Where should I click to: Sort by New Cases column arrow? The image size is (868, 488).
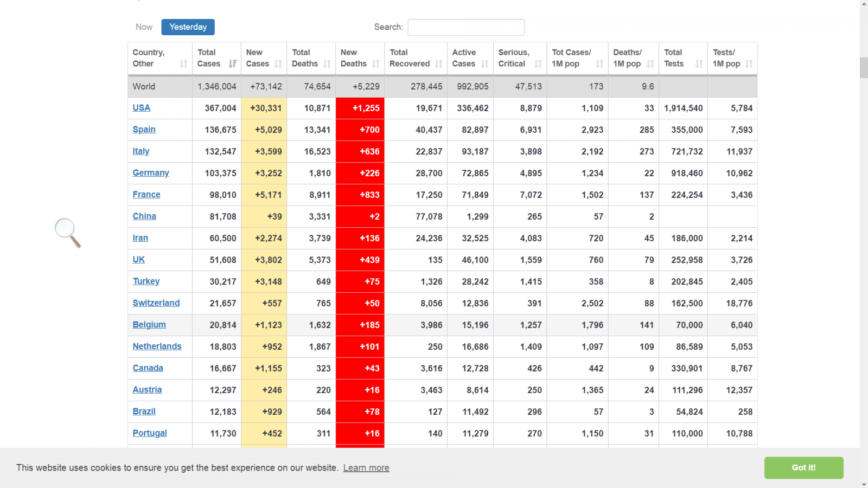click(x=278, y=64)
